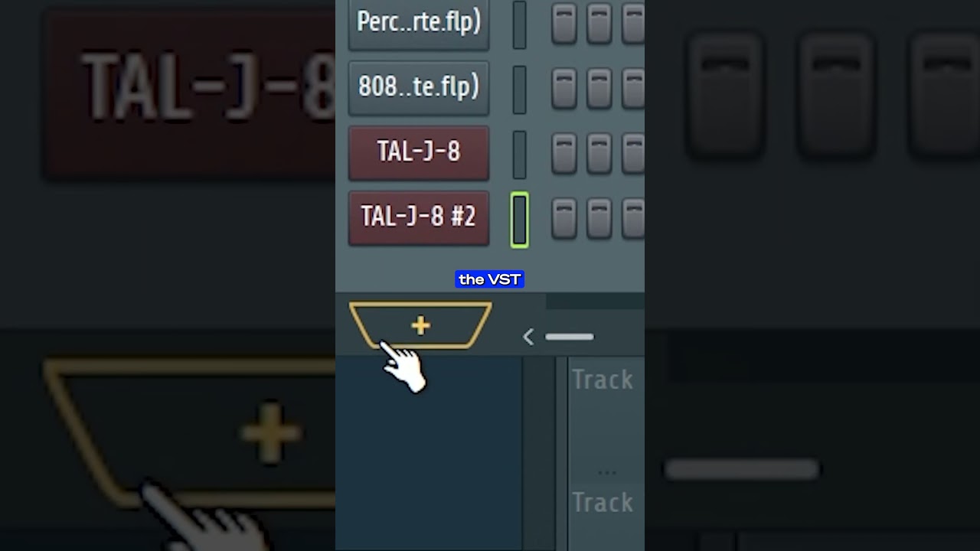Select the TAL-J-8 channel button

tap(419, 152)
